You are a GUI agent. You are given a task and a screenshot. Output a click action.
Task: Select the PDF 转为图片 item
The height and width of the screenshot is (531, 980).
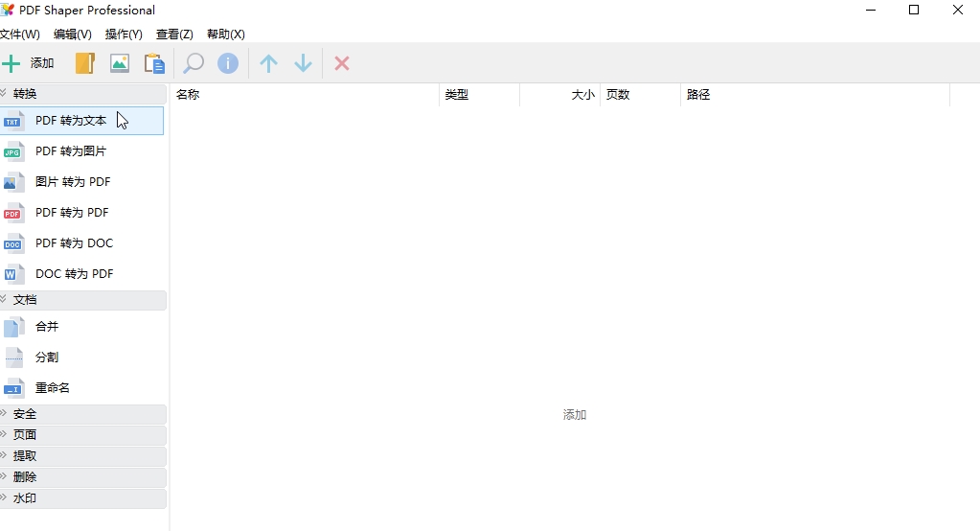pos(81,150)
